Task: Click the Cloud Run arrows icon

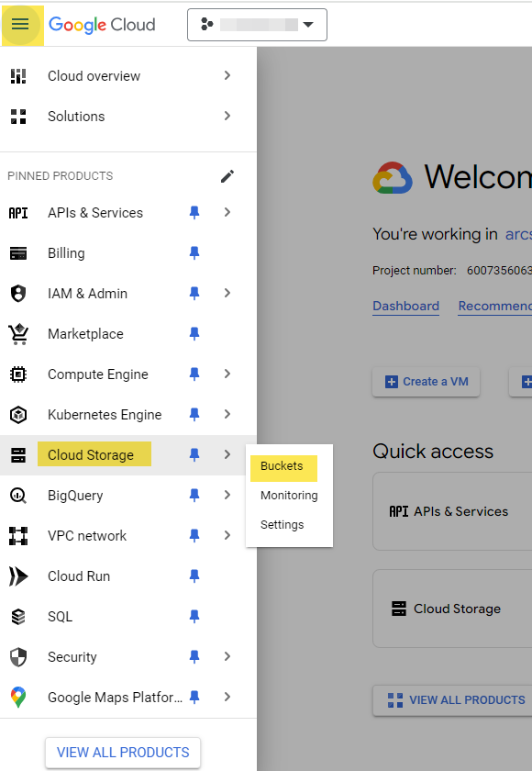Action: point(18,576)
